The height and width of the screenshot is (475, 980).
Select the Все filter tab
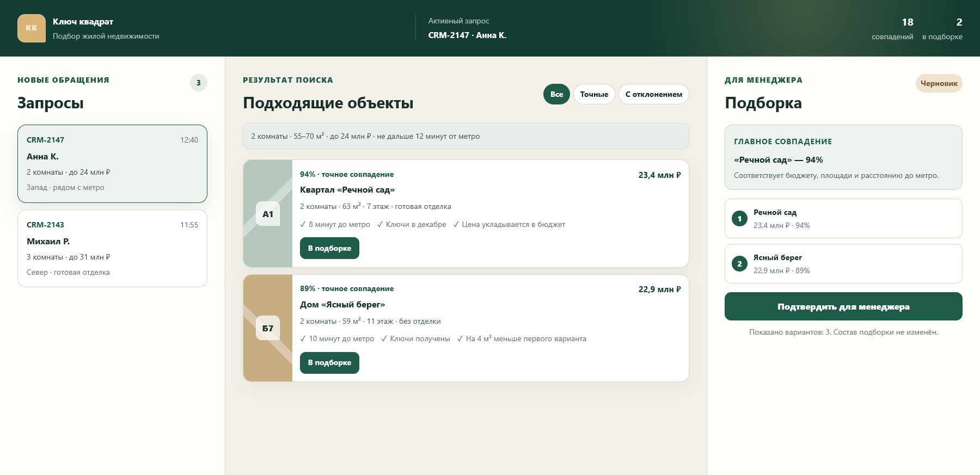point(556,94)
